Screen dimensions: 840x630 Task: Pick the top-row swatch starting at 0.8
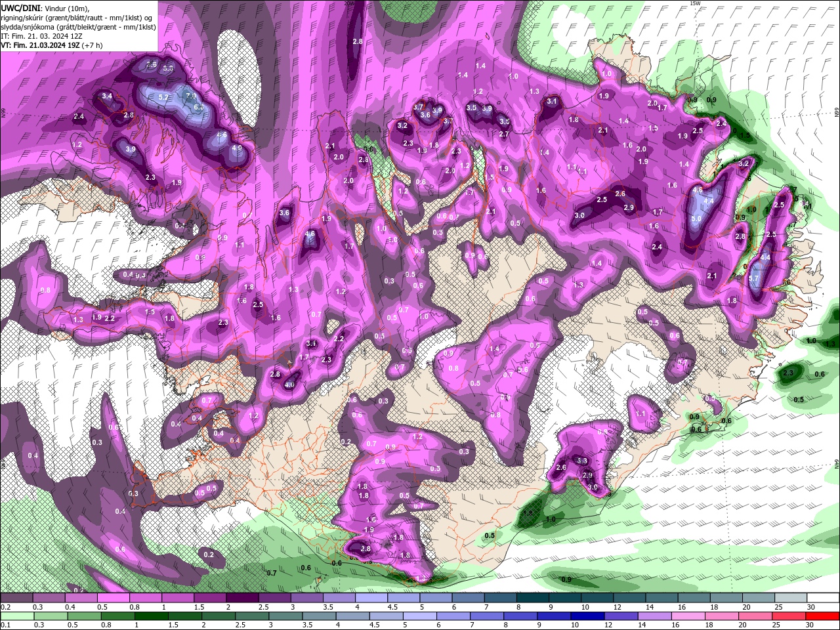coord(146,598)
